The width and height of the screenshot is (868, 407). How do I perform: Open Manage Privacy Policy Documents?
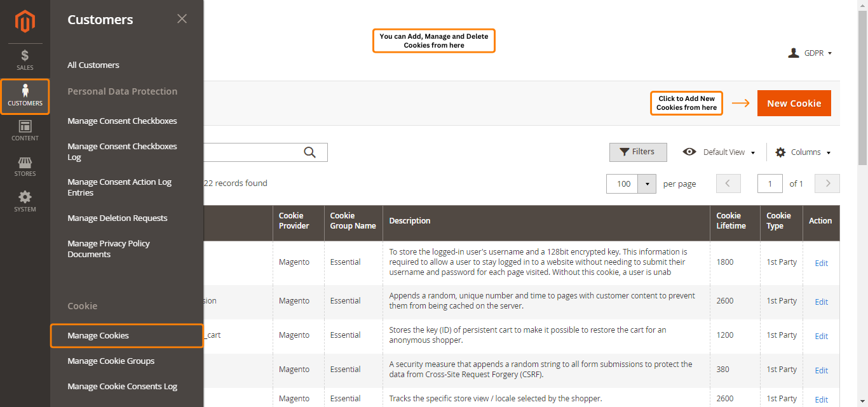coord(109,249)
